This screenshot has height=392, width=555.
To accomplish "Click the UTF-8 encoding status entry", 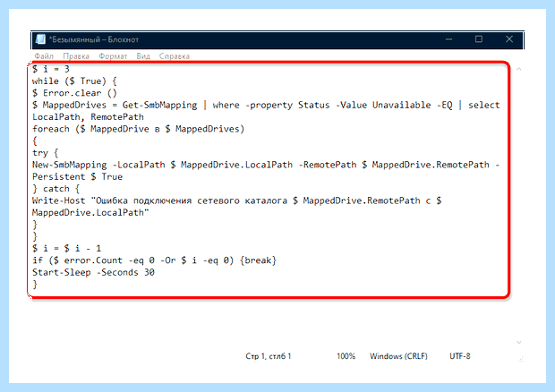I will [460, 356].
